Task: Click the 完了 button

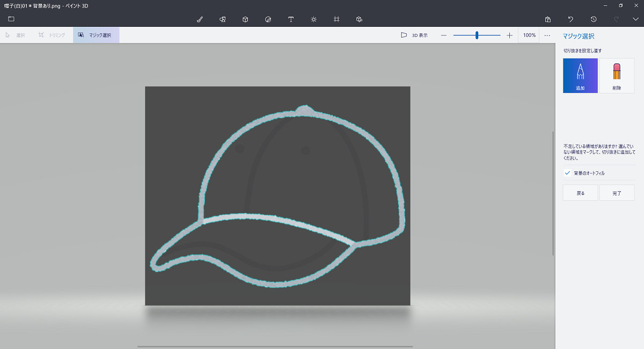Action: [617, 193]
